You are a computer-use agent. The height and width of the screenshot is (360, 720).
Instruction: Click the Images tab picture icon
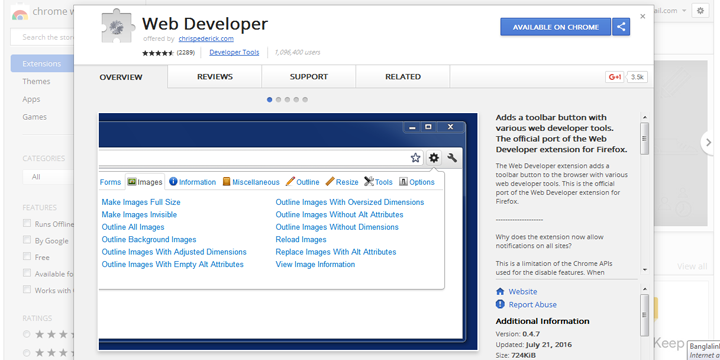(x=131, y=182)
